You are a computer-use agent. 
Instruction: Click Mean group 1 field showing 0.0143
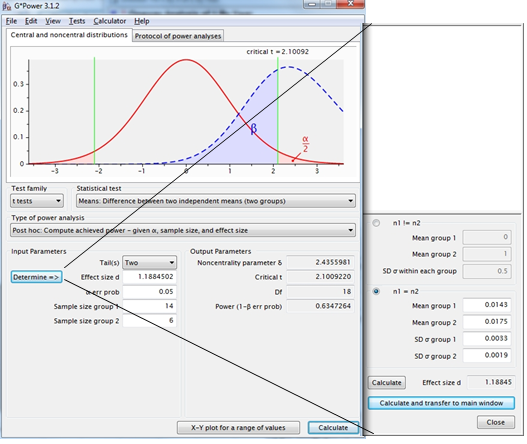coord(487,305)
